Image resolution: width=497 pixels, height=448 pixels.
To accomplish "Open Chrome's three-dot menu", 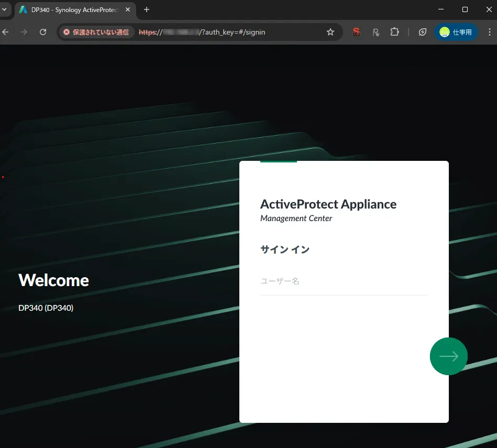I will (x=489, y=32).
